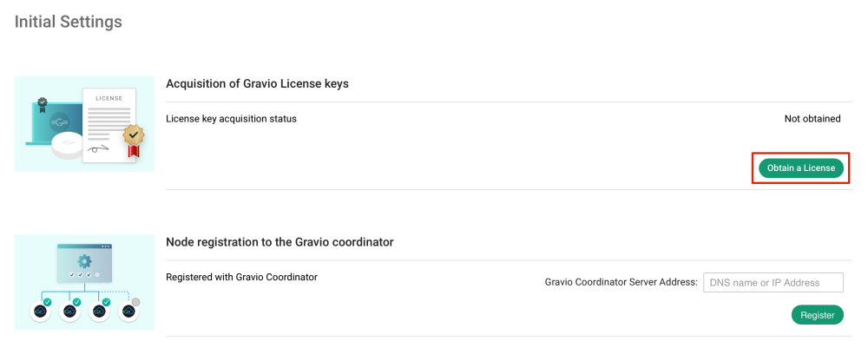Click the gear icon in the coordinator window illustration
This screenshot has width=868, height=361.
[x=84, y=262]
